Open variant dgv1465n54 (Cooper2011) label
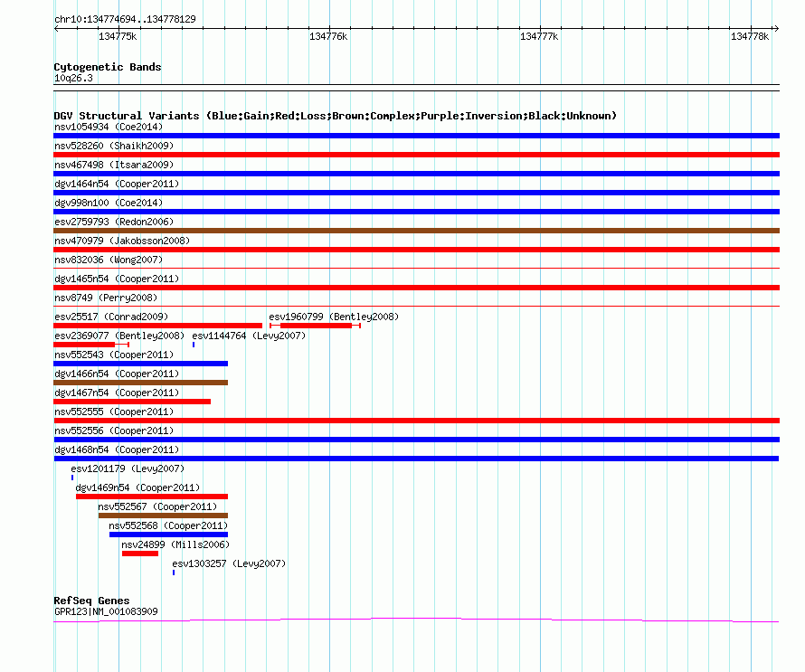 point(117,279)
